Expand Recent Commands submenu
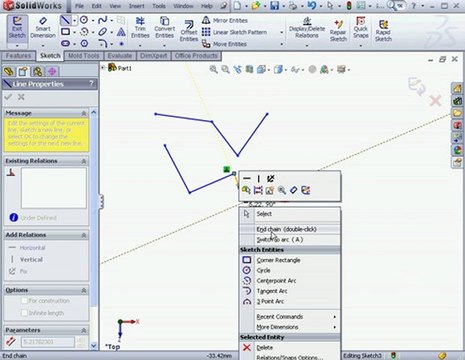Screen dimensions: 465x360 [290, 317]
